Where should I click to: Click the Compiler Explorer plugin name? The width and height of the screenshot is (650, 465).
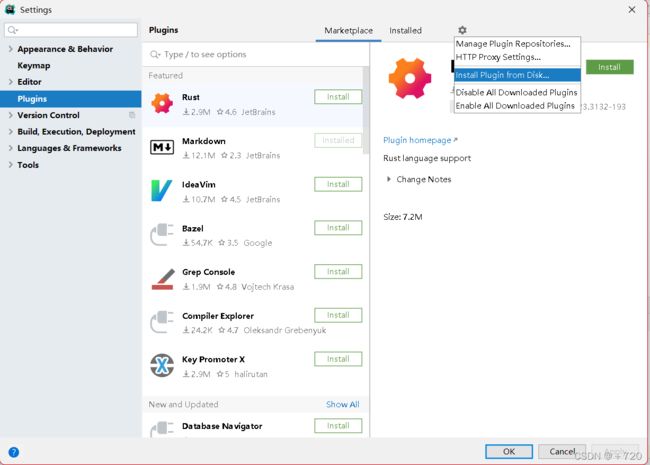(x=218, y=316)
